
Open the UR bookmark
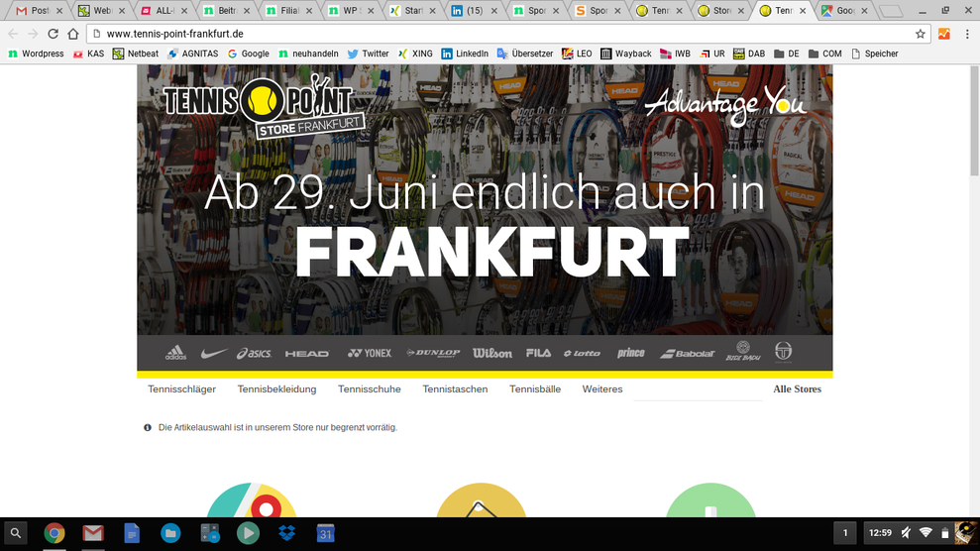click(711, 54)
